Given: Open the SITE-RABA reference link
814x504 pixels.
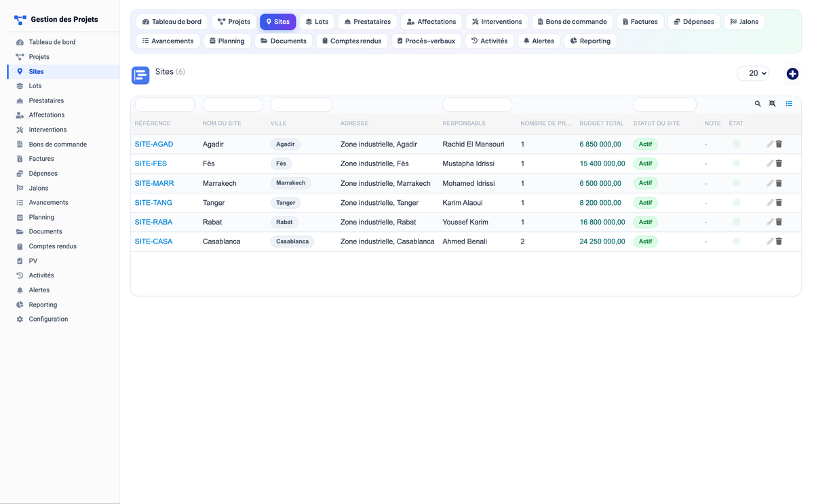Looking at the screenshot, I should tap(153, 222).
